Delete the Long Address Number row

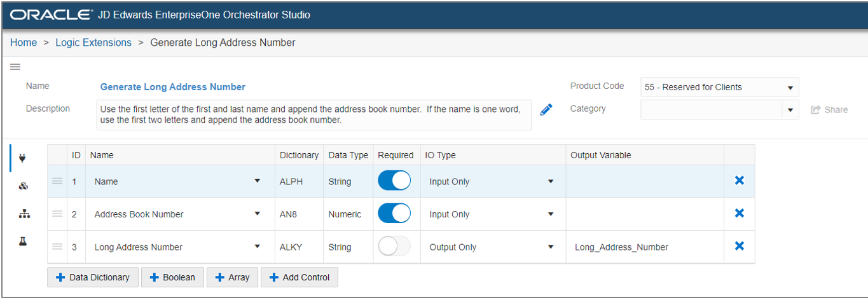pyautogui.click(x=739, y=246)
